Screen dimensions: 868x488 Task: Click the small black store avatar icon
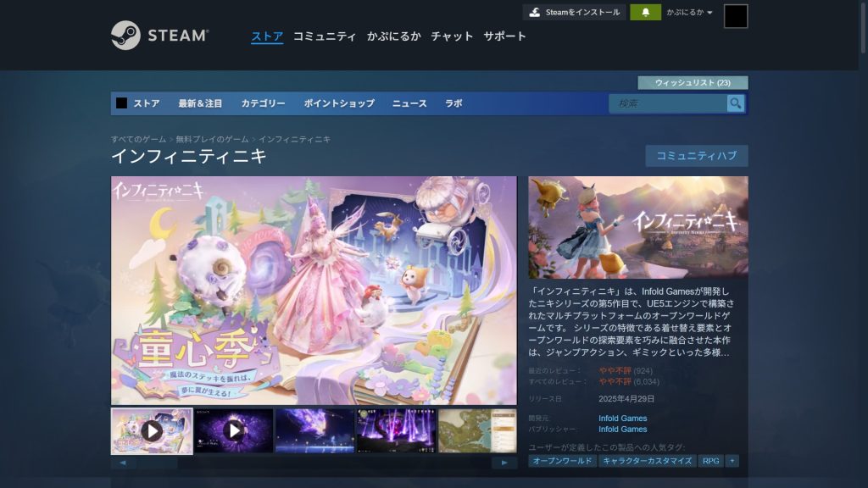(x=122, y=103)
